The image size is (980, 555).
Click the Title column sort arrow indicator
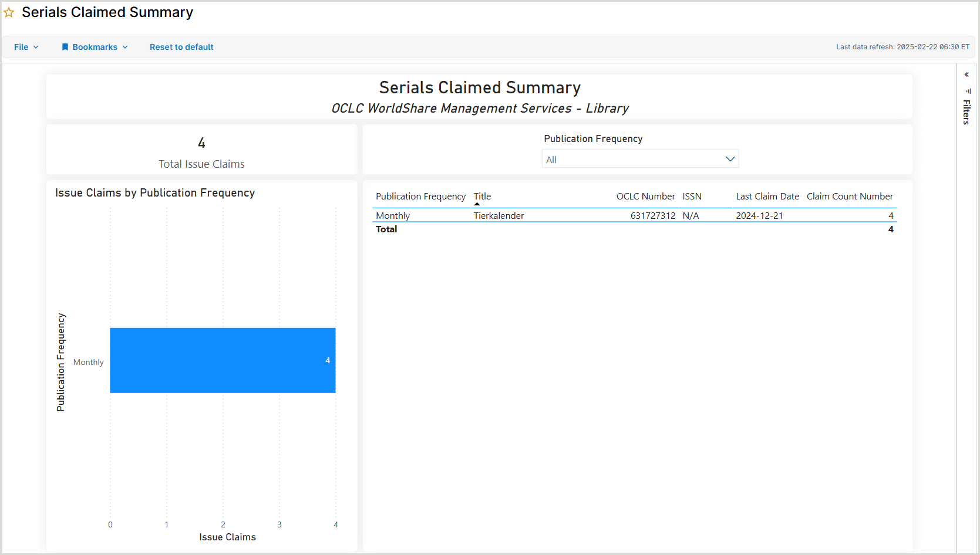477,204
